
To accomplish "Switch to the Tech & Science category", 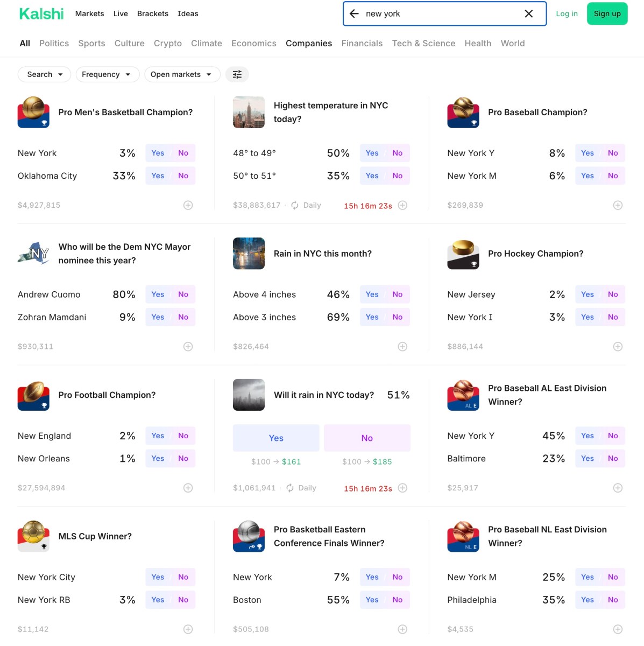I will click(423, 43).
